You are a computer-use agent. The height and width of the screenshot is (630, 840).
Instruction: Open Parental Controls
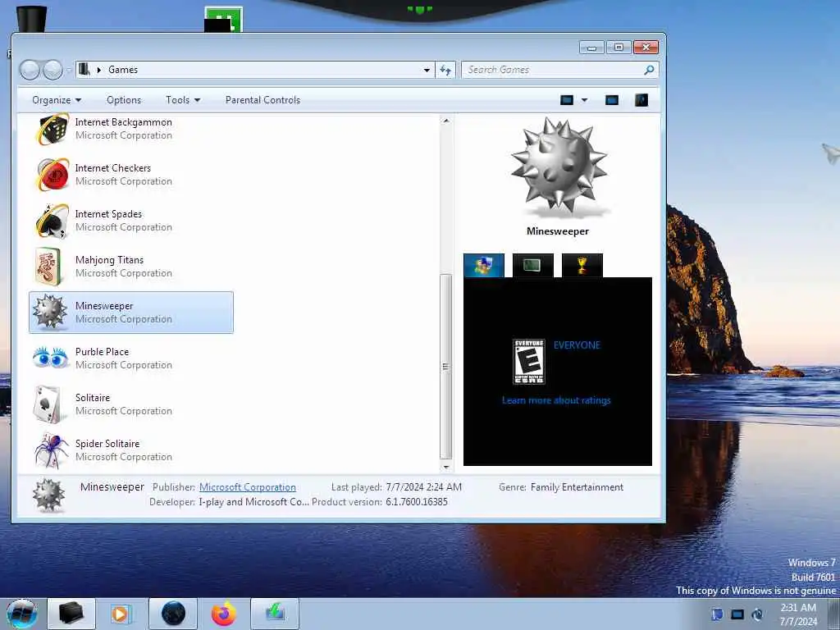[262, 100]
